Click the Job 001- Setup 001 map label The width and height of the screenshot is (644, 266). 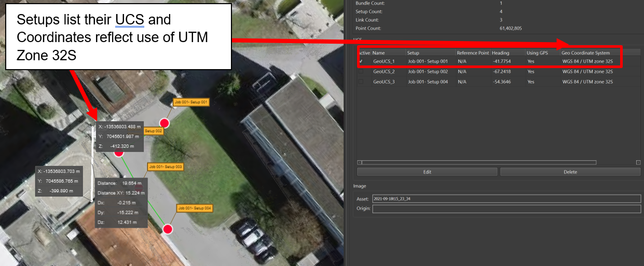click(x=190, y=102)
